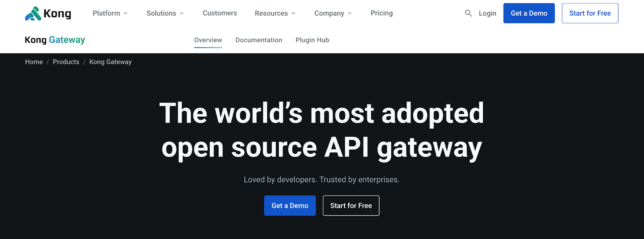Open Products in the breadcrumb
Image resolution: width=644 pixels, height=239 pixels.
click(66, 62)
